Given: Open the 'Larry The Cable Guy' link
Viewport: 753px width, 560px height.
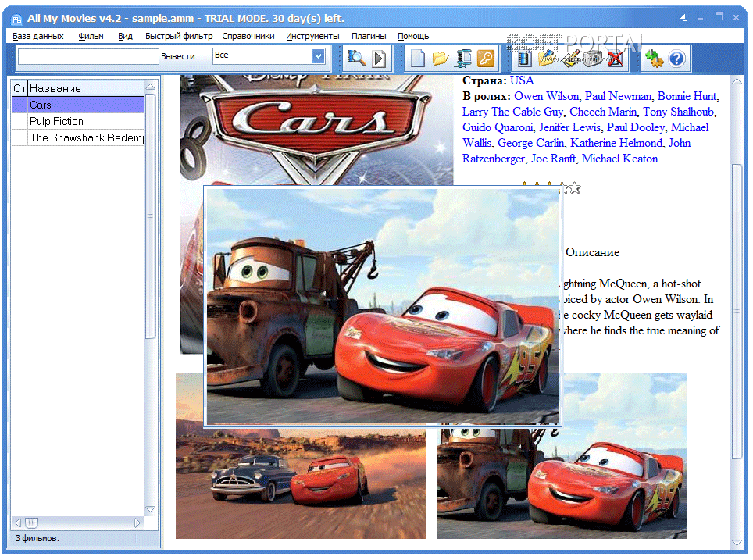Looking at the screenshot, I should pyautogui.click(x=512, y=112).
